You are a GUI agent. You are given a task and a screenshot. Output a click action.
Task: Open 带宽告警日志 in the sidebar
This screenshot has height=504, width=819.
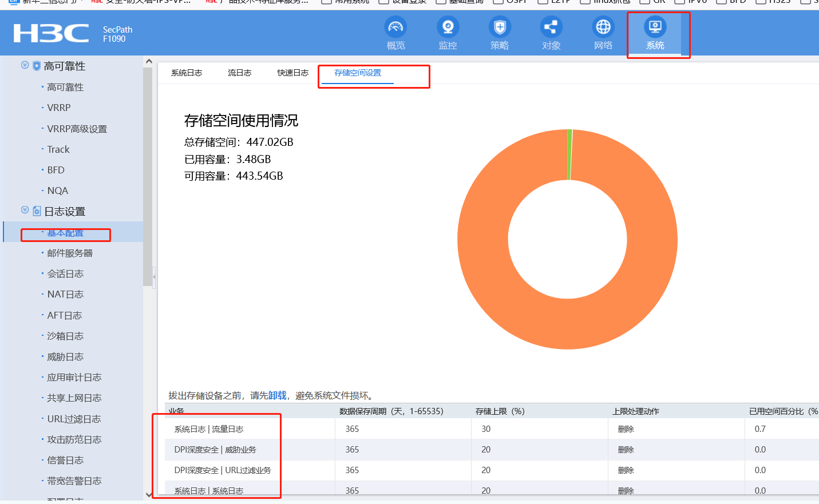coord(74,481)
